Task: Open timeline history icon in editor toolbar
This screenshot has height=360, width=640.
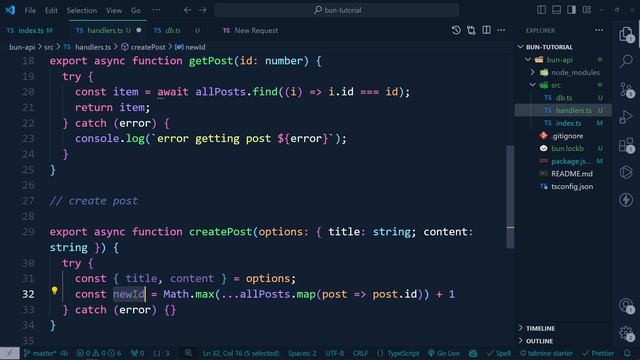Action: (x=456, y=30)
